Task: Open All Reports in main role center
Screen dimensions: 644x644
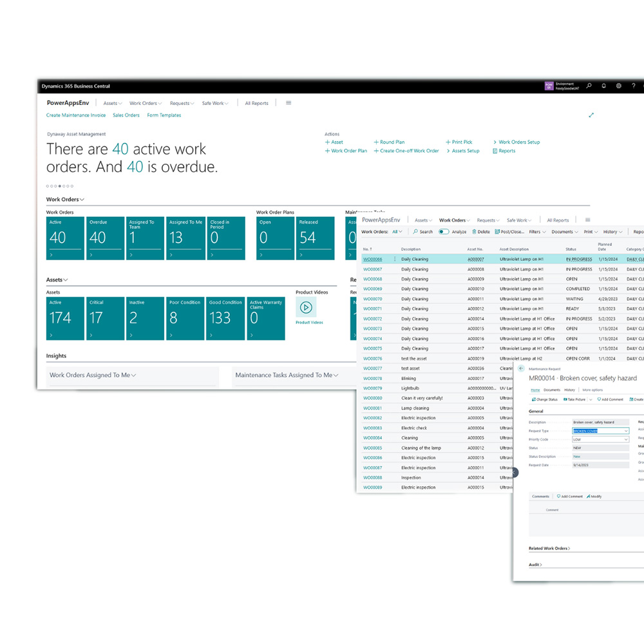Action: pos(257,103)
